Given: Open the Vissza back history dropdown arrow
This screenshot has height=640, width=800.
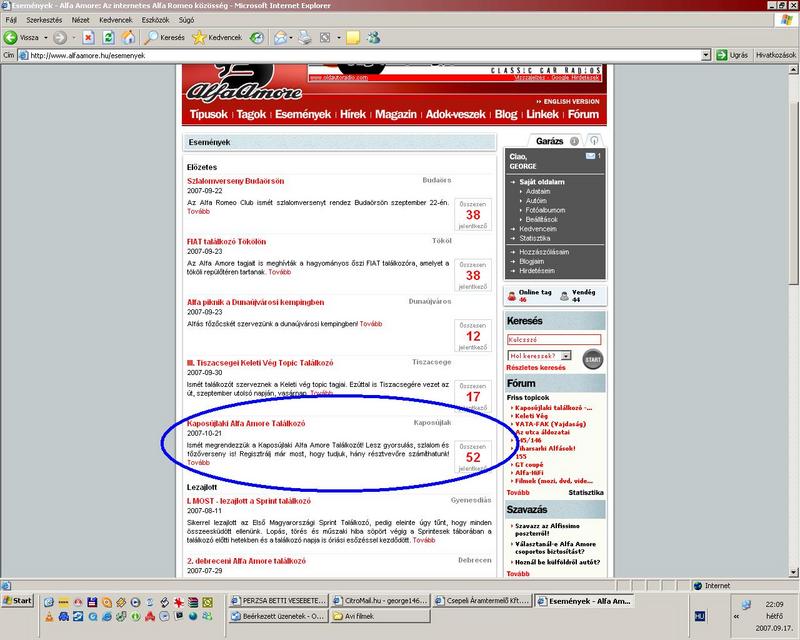Looking at the screenshot, I should 45,37.
